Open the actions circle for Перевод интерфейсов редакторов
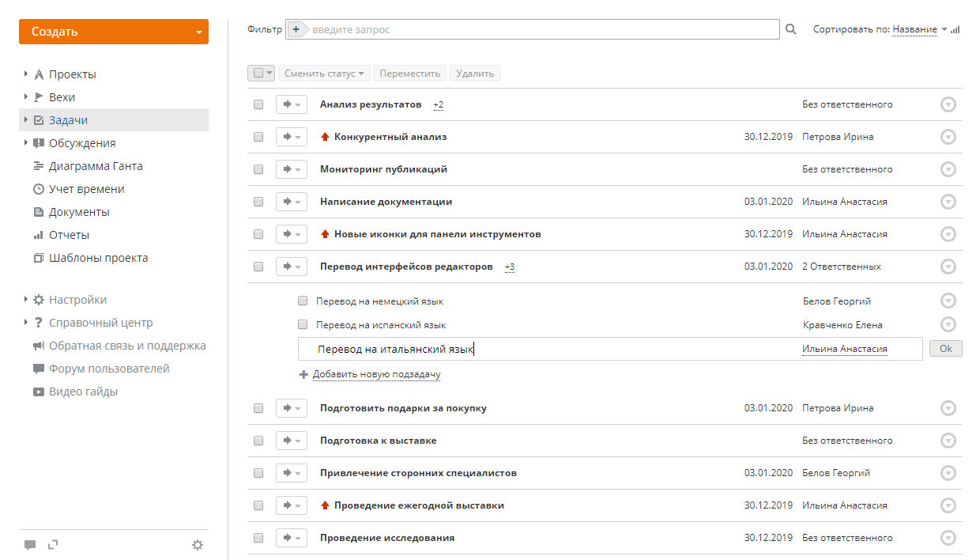The image size is (980, 560). tap(948, 267)
